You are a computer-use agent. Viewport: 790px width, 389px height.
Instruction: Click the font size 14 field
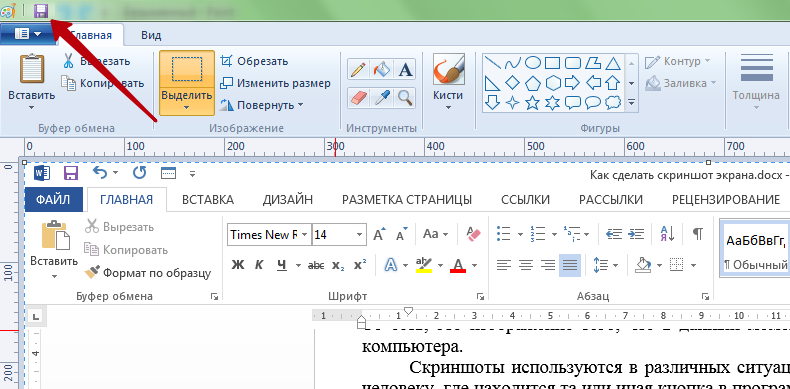pyautogui.click(x=339, y=234)
